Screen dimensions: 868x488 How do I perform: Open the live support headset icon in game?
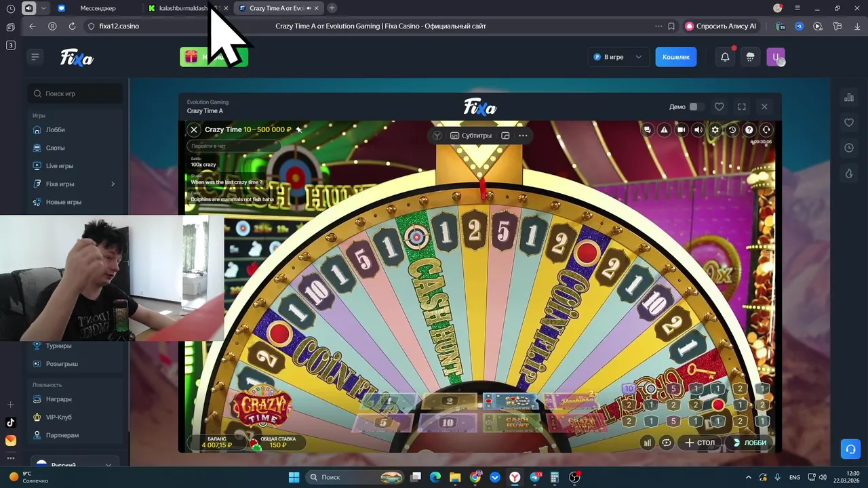766,129
